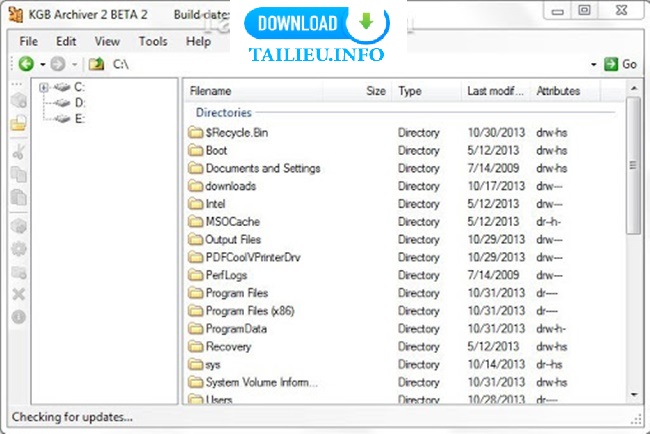Expand the C: drive tree node

click(x=44, y=87)
